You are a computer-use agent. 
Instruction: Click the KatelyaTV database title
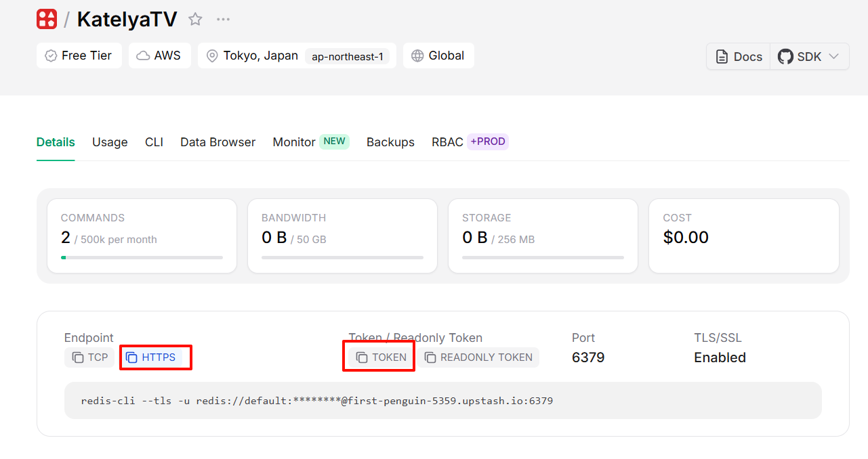pyautogui.click(x=127, y=19)
